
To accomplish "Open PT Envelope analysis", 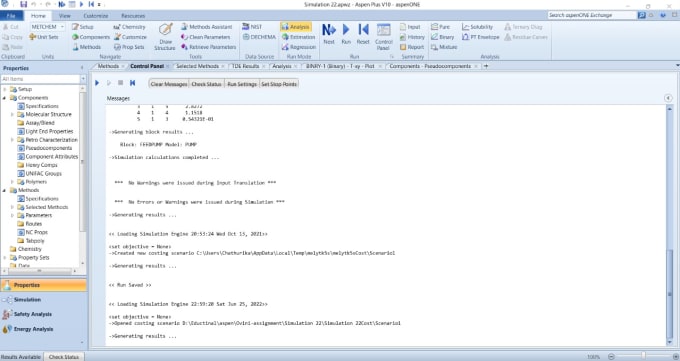I will [481, 37].
